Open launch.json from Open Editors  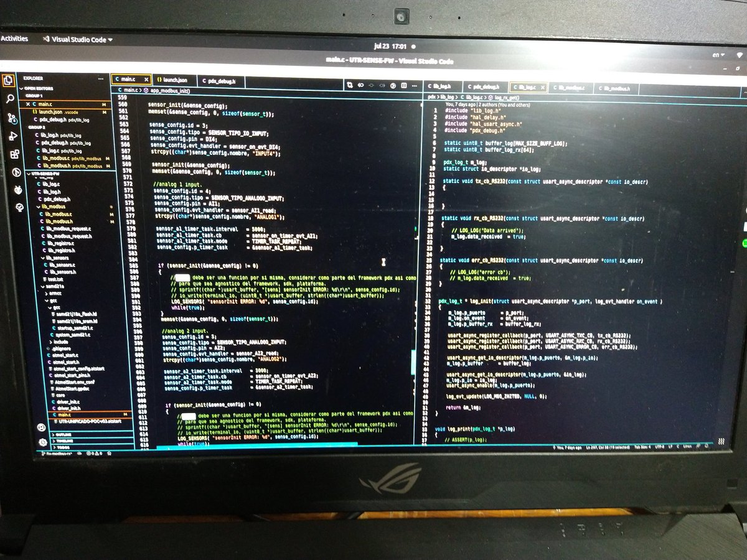click(x=55, y=112)
